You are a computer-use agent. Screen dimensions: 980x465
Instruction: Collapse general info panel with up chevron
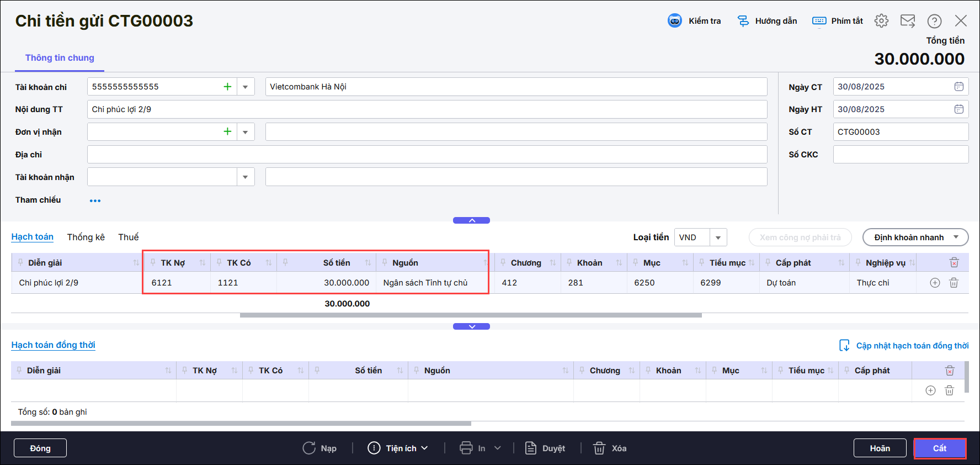pyautogui.click(x=471, y=220)
